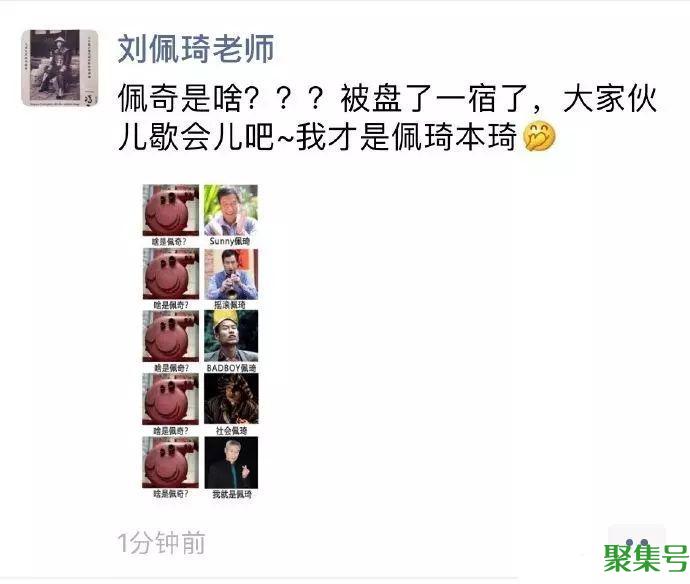The width and height of the screenshot is (690, 584).
Task: Click the thinking face emoji in the post
Action: (539, 137)
